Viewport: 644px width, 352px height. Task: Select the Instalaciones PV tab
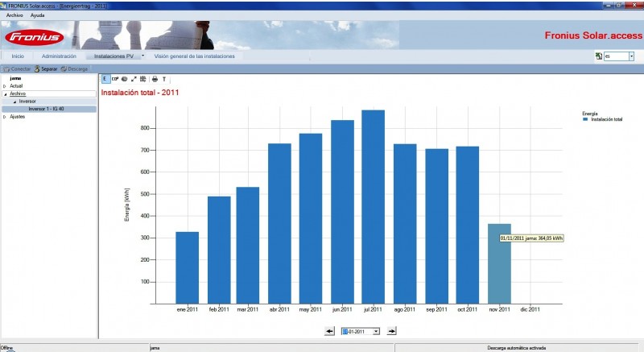pos(114,56)
